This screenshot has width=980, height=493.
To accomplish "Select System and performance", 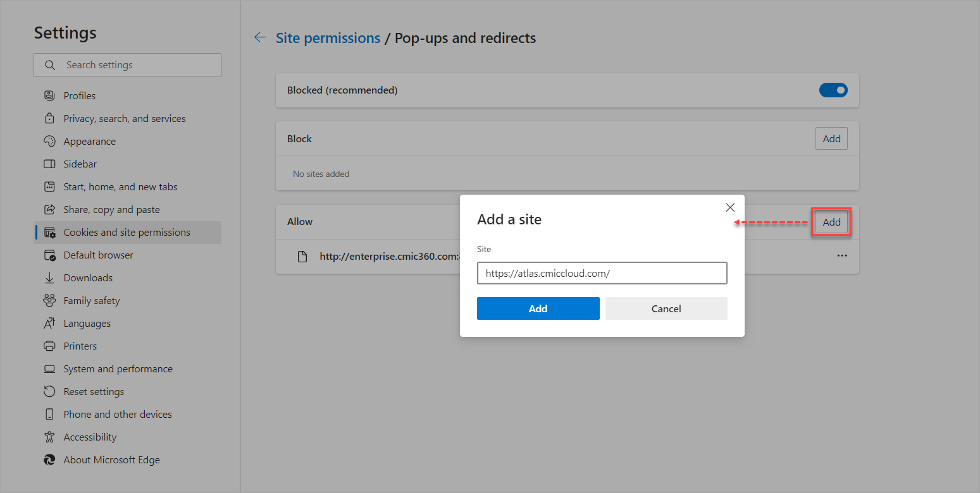I will pyautogui.click(x=118, y=369).
